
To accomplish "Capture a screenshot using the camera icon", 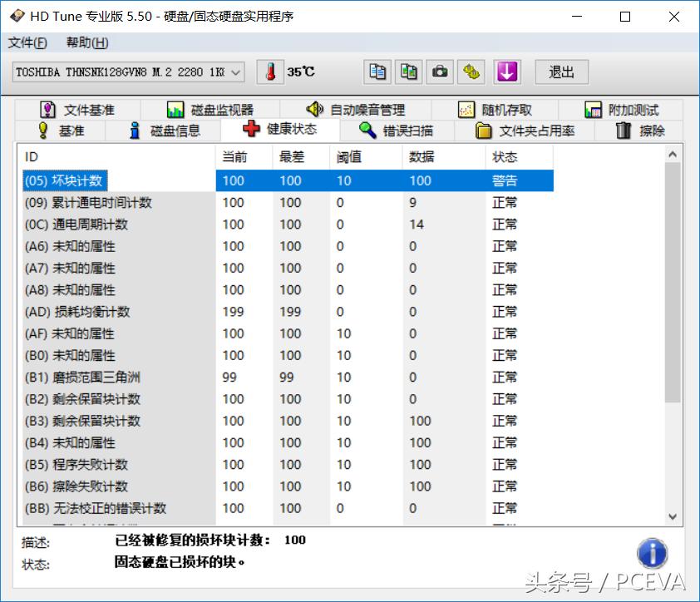I will coord(440,72).
